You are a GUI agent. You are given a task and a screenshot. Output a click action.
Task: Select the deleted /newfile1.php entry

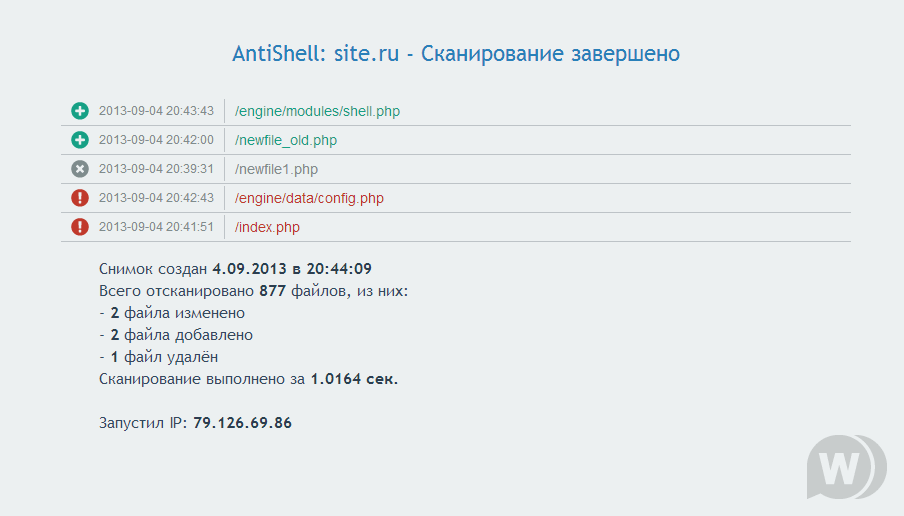276,169
